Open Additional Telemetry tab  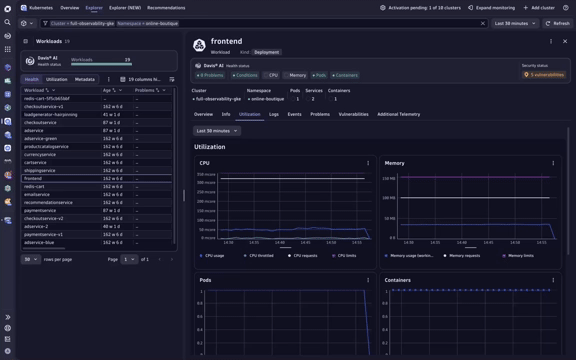399,114
